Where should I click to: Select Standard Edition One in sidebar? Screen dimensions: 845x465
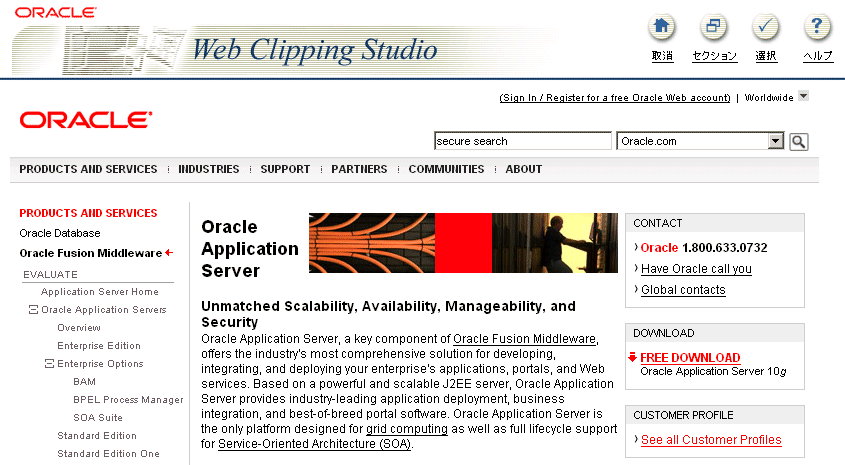pos(108,454)
